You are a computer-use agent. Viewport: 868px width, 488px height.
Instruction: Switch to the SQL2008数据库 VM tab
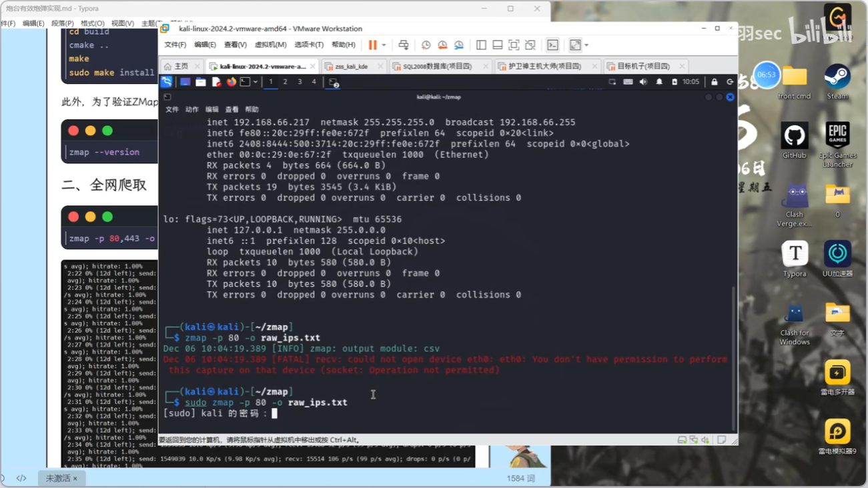click(x=437, y=66)
